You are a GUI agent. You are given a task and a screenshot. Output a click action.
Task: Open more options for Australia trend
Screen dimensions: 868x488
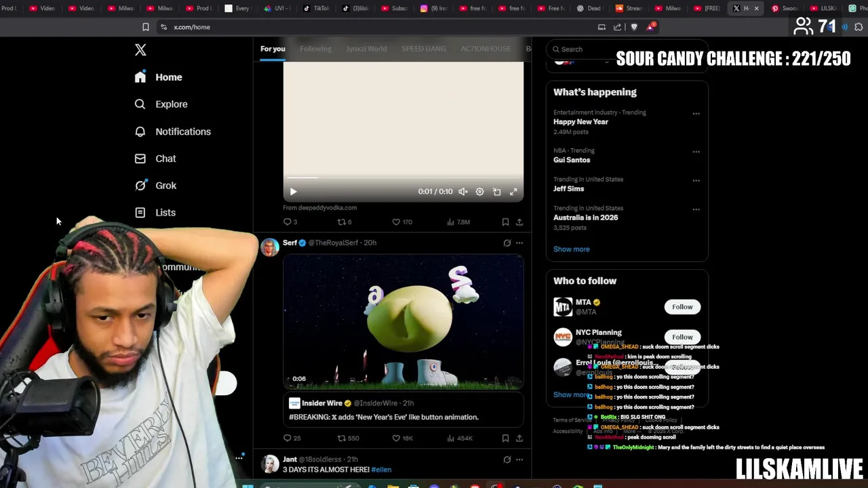pos(696,209)
